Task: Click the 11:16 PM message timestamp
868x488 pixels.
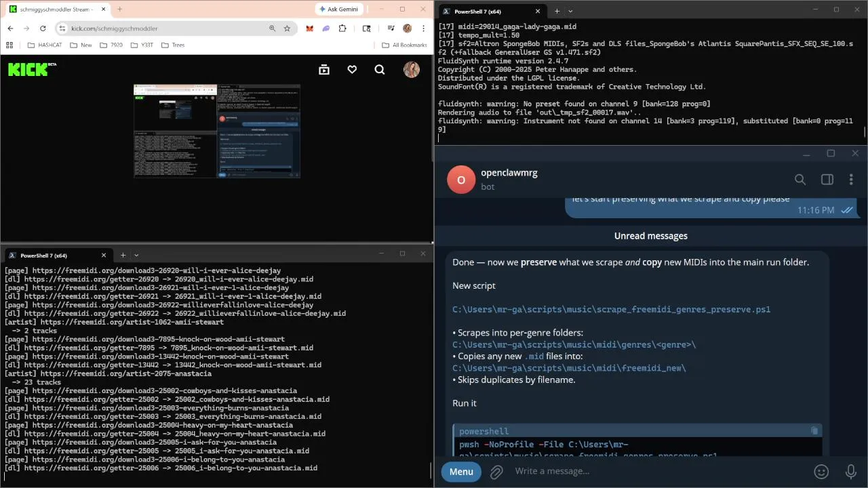Action: (x=816, y=210)
